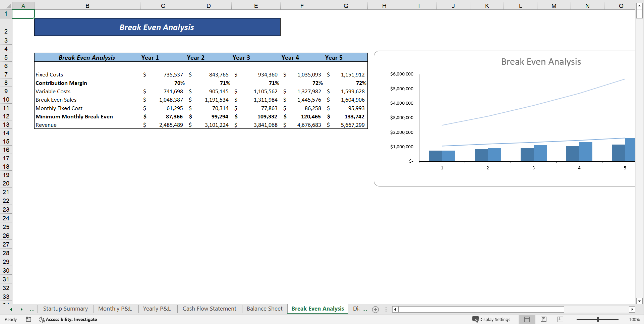Select the Variable Costs label cell
Screen dimensions: 644x324
(x=87, y=91)
